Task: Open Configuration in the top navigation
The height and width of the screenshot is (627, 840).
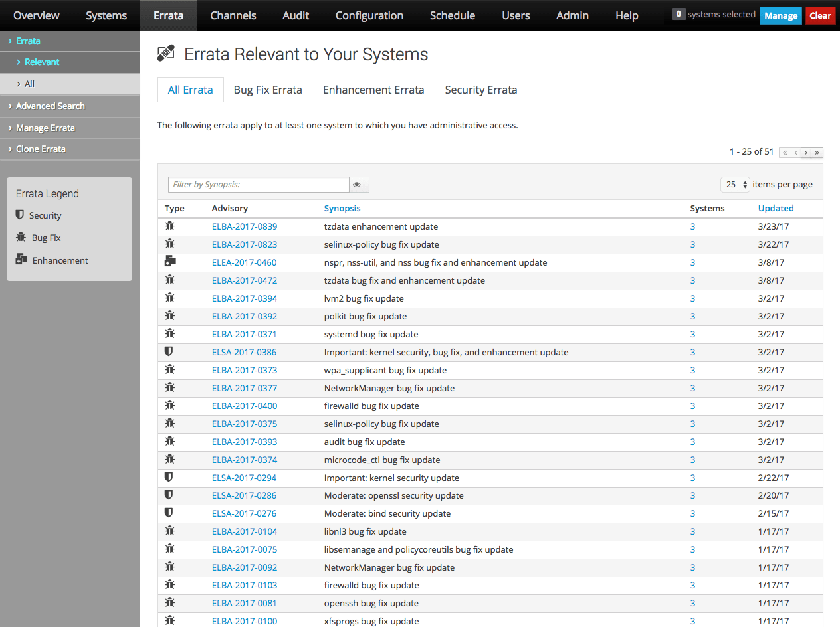Action: click(369, 15)
